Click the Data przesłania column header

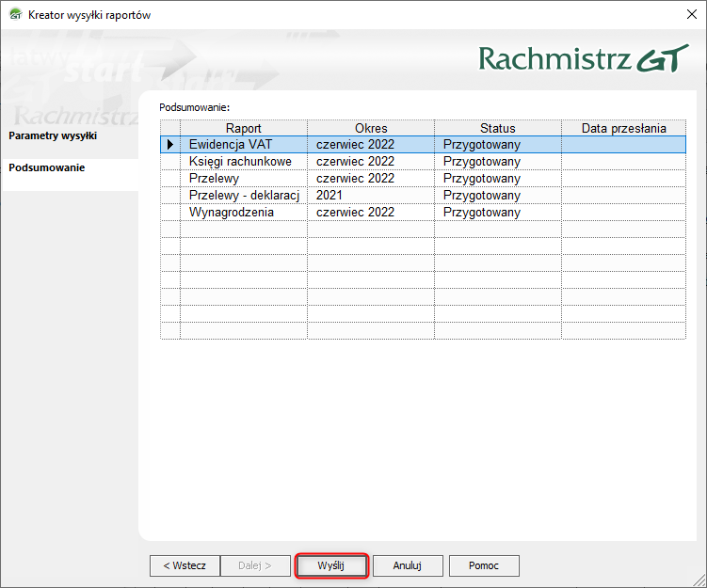click(x=623, y=128)
